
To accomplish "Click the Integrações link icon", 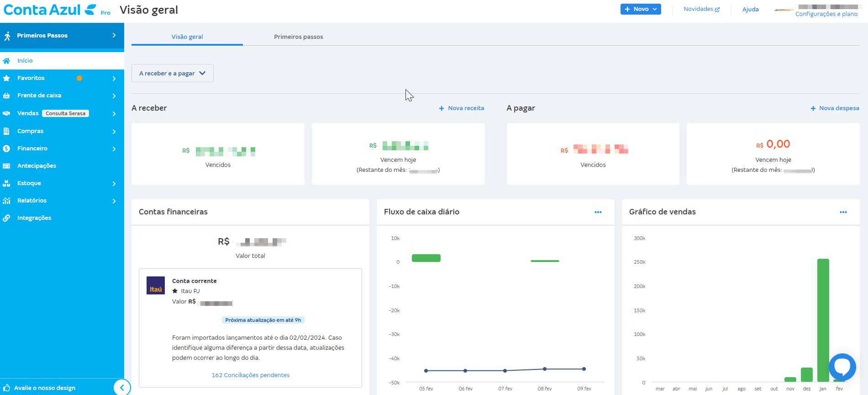I will [6, 218].
